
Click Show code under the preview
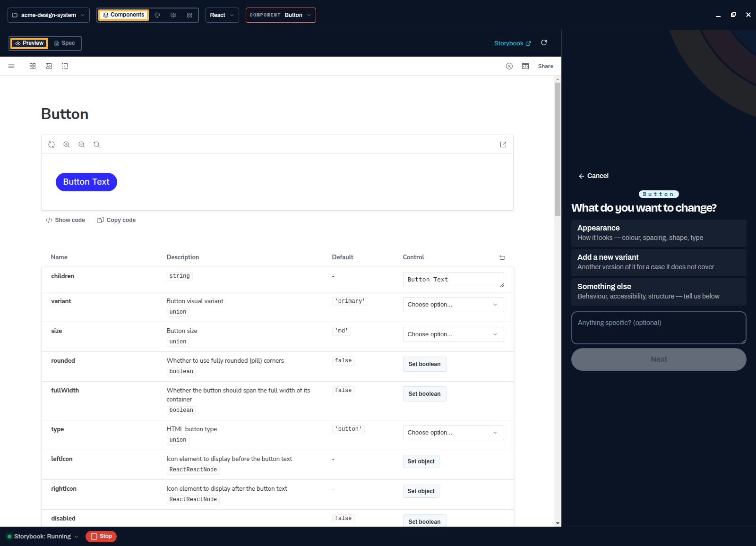pos(65,220)
